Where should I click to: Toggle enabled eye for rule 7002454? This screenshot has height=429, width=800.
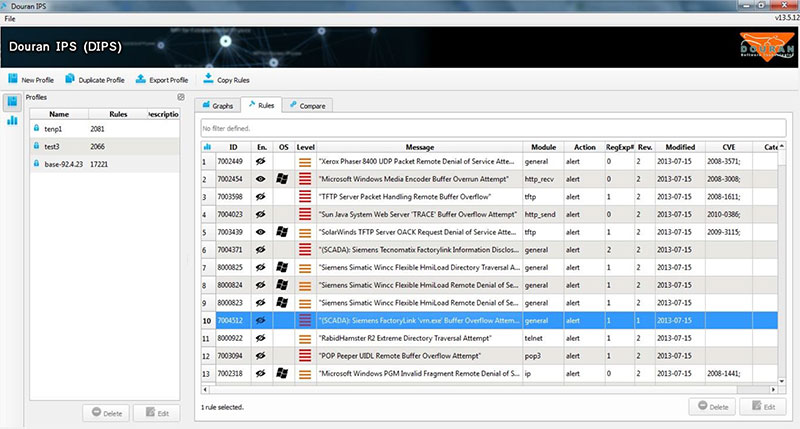(x=261, y=179)
